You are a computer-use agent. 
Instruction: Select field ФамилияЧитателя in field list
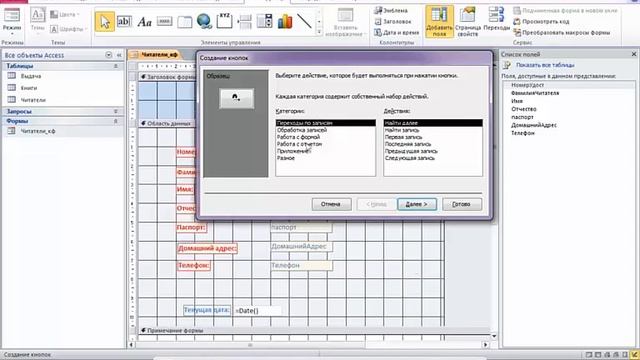pyautogui.click(x=535, y=93)
